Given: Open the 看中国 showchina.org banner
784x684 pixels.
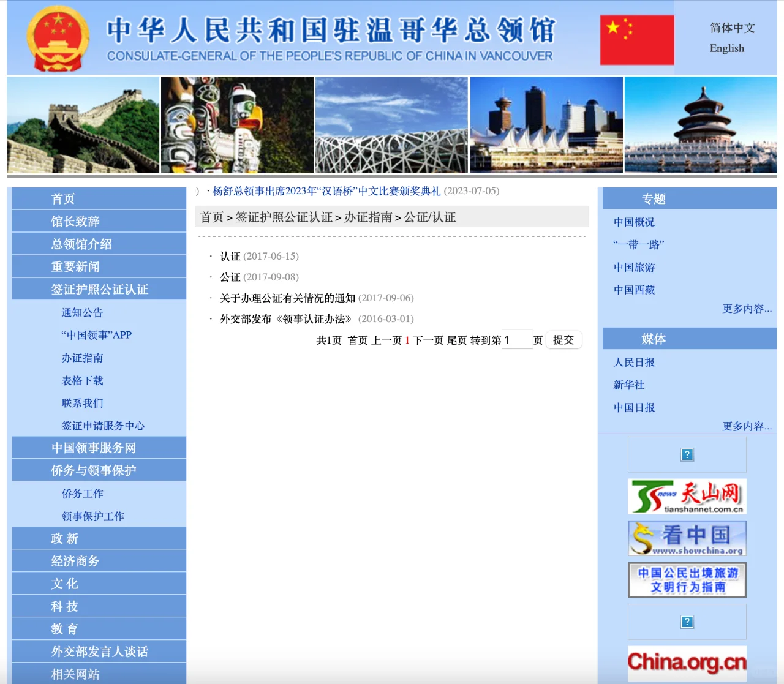Looking at the screenshot, I should [x=687, y=538].
